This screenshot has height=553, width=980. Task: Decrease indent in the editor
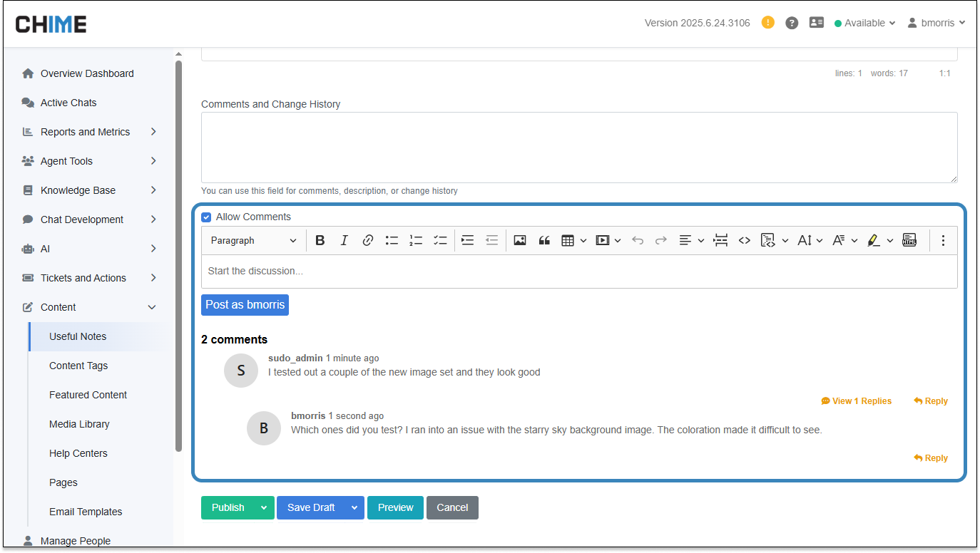pos(491,241)
